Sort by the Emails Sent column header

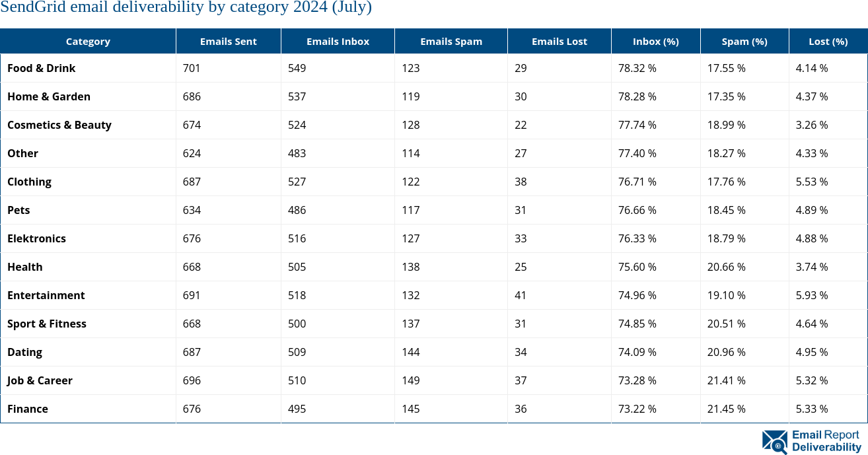point(229,41)
